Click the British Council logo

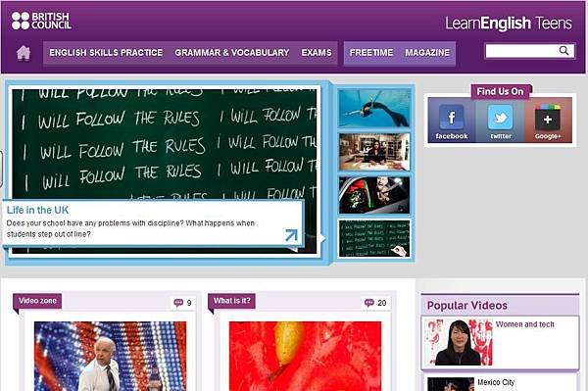[x=41, y=21]
